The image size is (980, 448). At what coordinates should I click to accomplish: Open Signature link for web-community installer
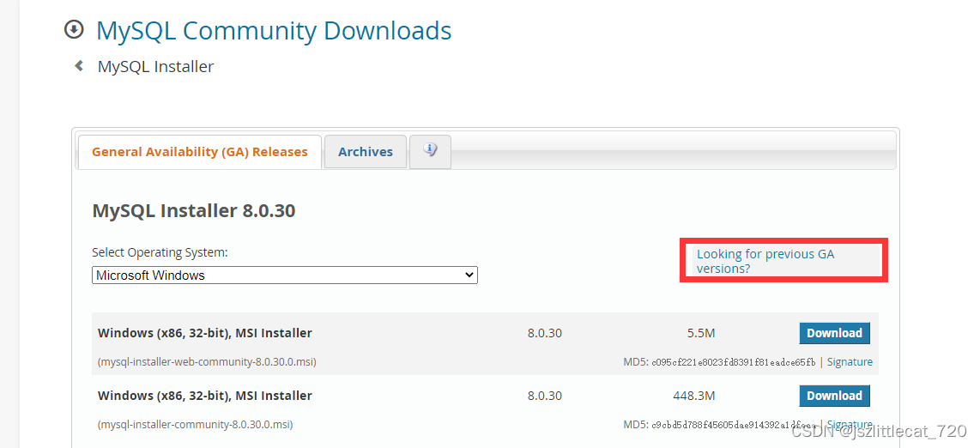[850, 362]
